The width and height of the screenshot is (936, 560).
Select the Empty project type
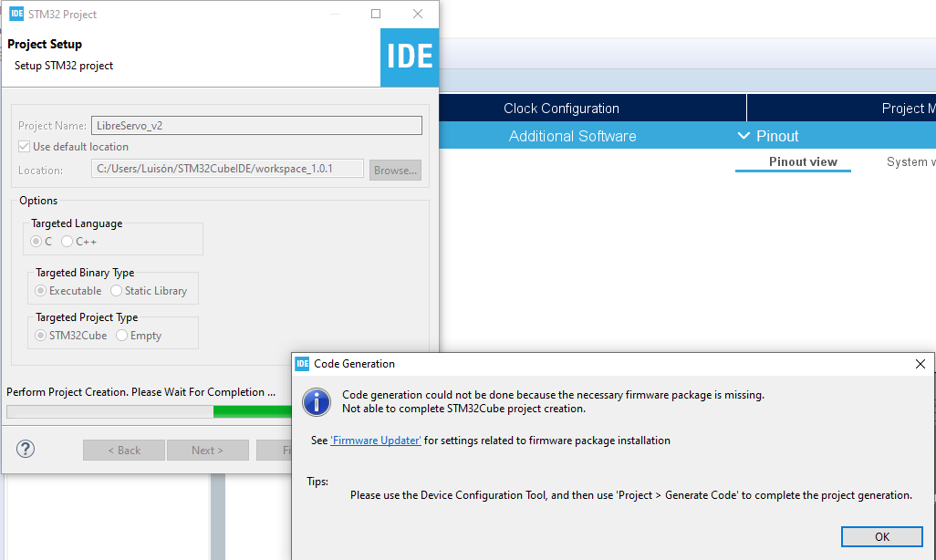coord(121,336)
